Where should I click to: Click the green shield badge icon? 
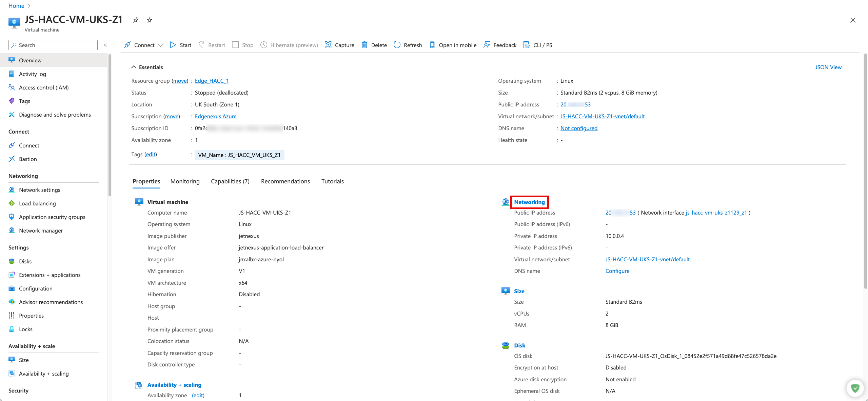coord(855,388)
